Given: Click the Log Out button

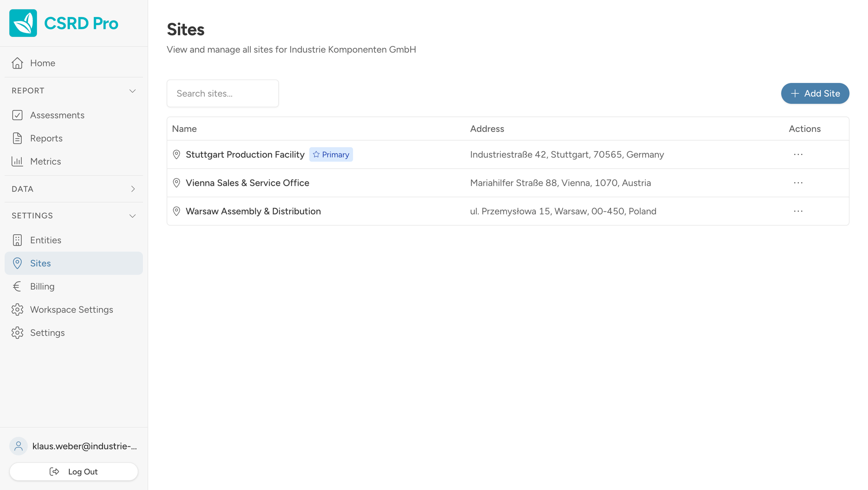Looking at the screenshot, I should 73,472.
